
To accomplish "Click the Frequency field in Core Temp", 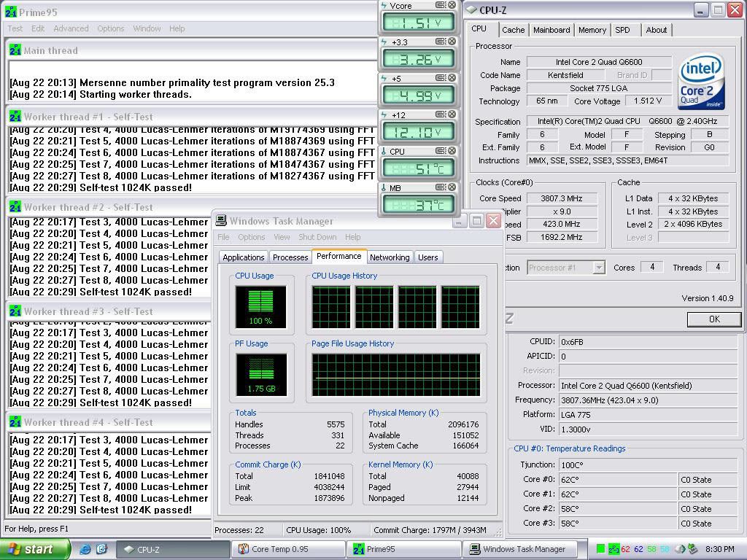I will tap(648, 400).
